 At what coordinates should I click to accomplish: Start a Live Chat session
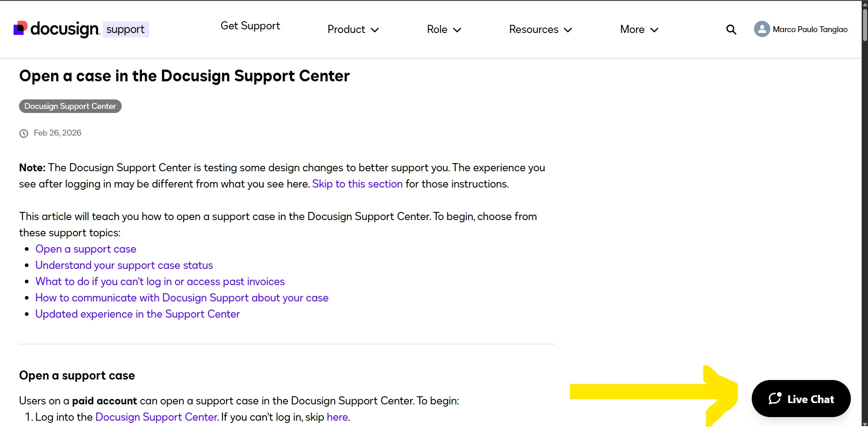coord(801,399)
